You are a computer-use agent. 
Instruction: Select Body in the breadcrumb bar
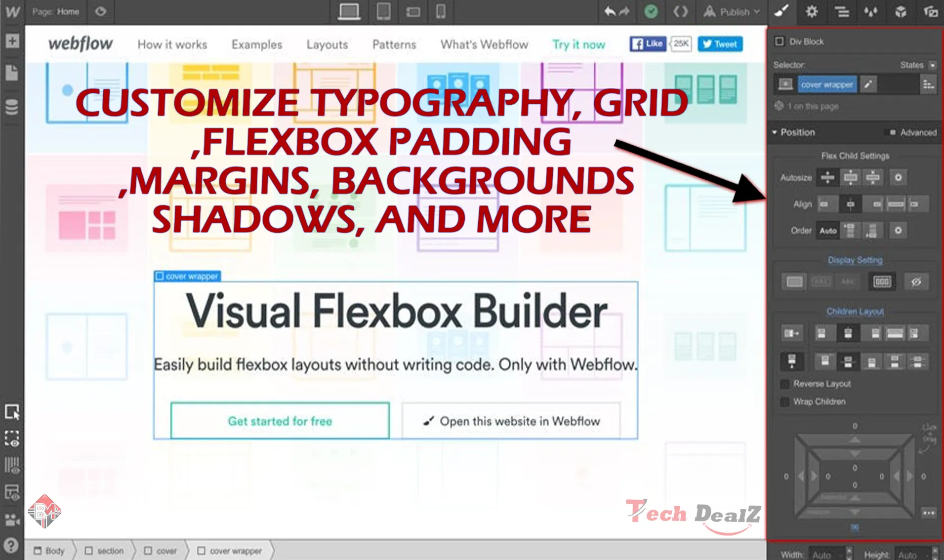tap(49, 551)
